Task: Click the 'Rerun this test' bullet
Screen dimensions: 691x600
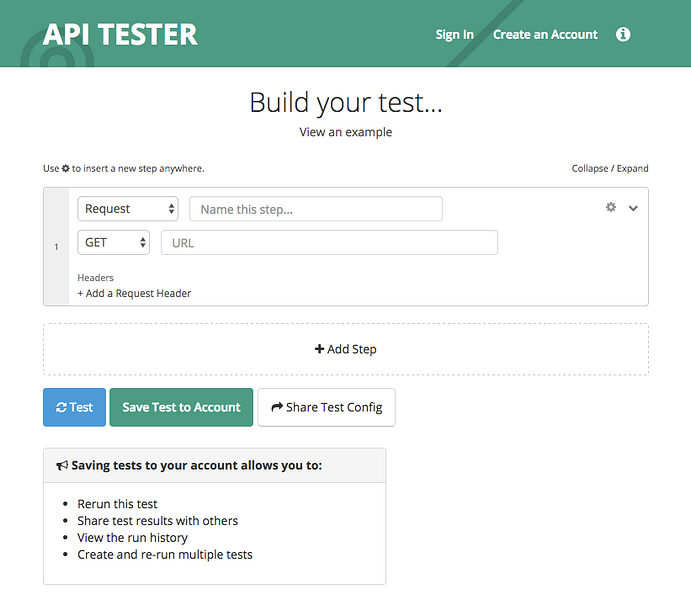Action: pyautogui.click(x=117, y=504)
